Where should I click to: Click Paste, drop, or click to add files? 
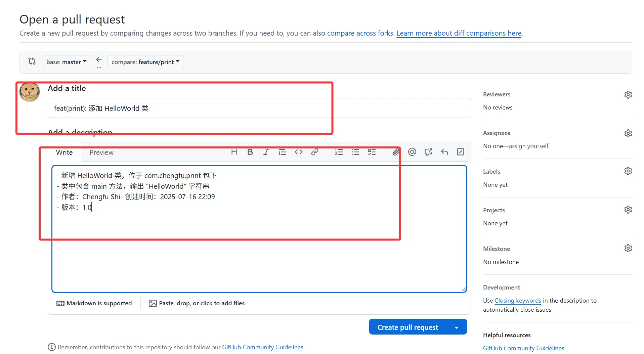(x=197, y=303)
